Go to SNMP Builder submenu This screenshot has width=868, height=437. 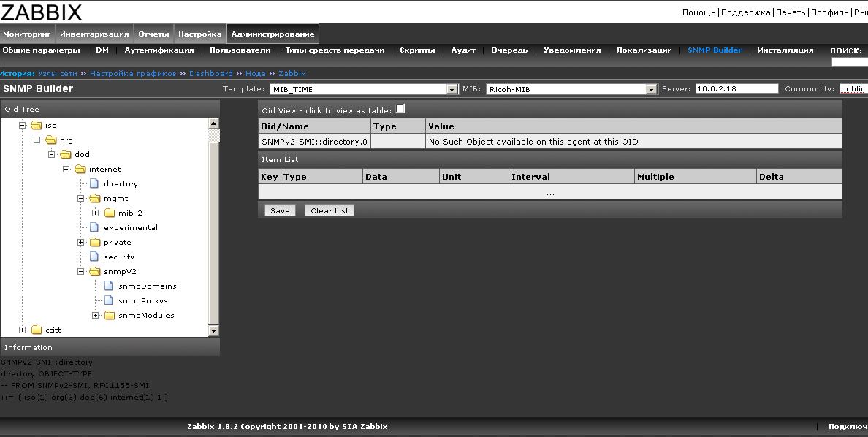pyautogui.click(x=715, y=50)
